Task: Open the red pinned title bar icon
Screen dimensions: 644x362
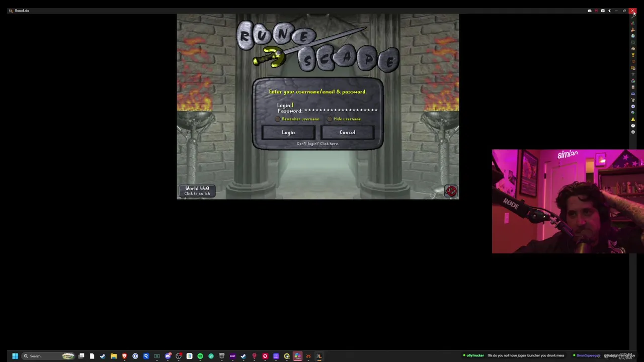Action: (596, 11)
